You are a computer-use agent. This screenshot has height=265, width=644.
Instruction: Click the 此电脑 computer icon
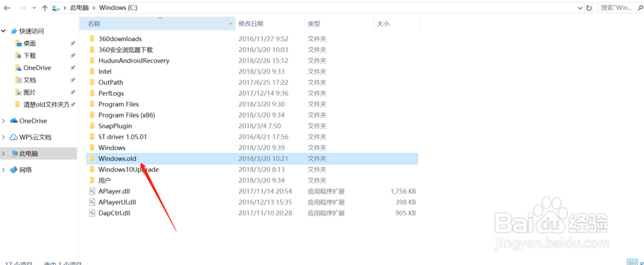tap(14, 154)
